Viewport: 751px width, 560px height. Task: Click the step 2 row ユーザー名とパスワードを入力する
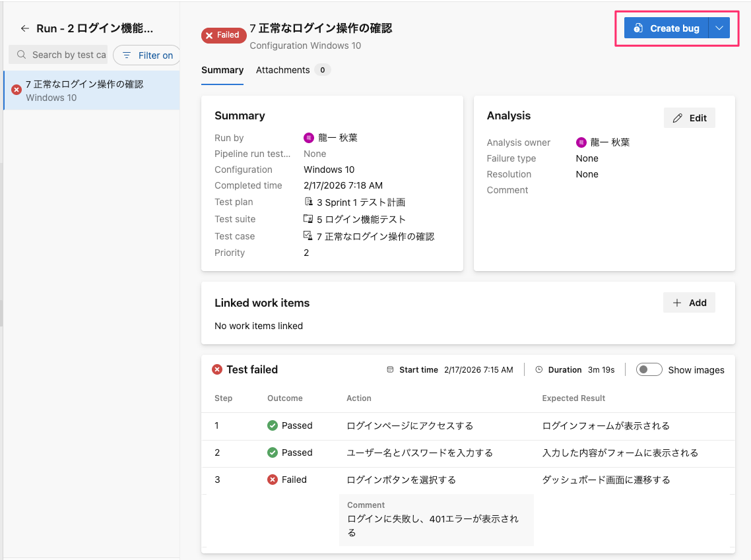click(x=420, y=452)
